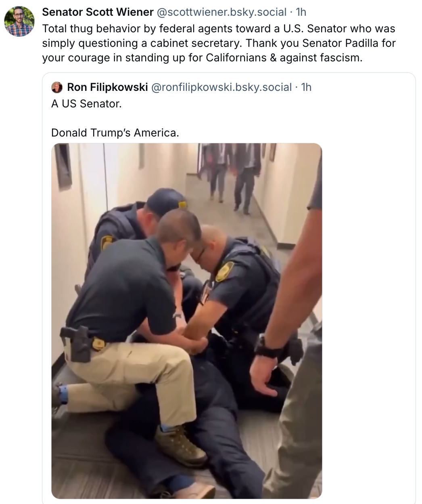Open Senator Scott Wiener's profile avatar
422x504 pixels.
(19, 21)
